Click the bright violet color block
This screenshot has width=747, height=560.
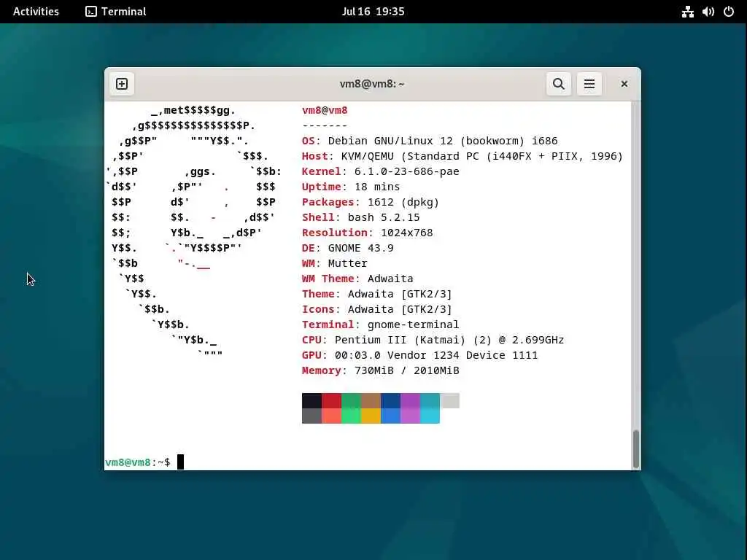410,416
